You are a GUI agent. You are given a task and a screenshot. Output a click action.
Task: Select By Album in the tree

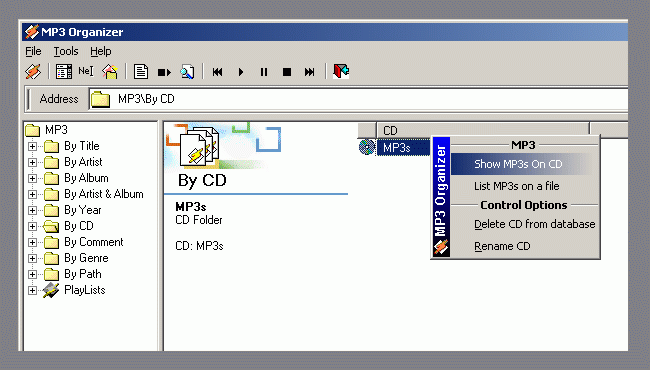[86, 178]
